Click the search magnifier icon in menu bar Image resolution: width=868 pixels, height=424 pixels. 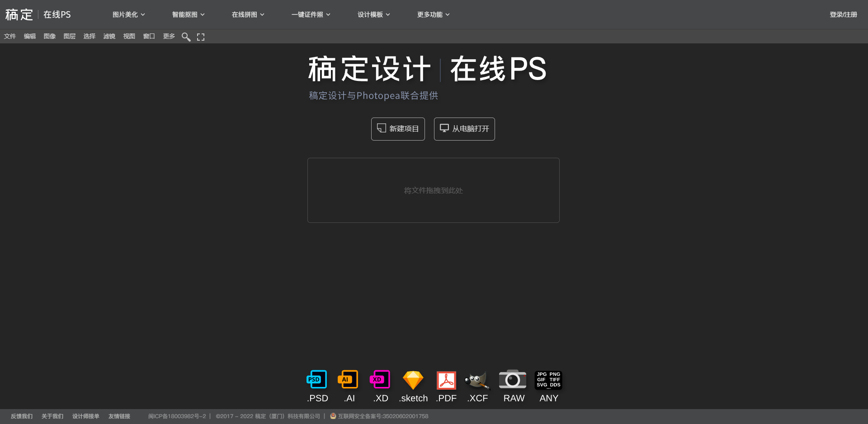coord(186,37)
